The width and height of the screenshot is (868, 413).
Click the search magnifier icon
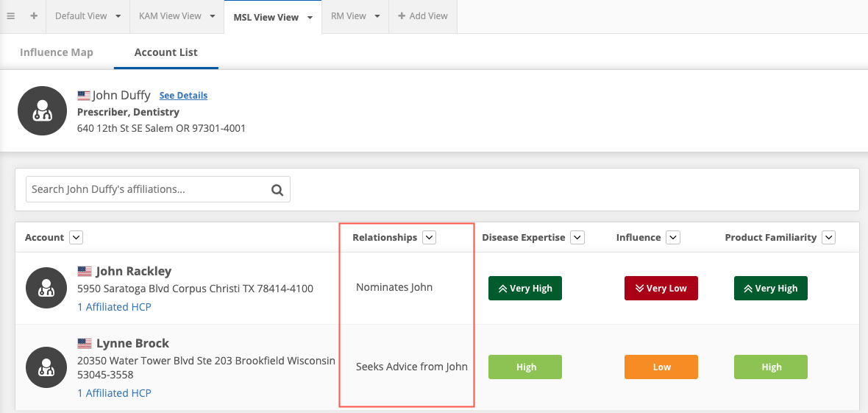[277, 190]
